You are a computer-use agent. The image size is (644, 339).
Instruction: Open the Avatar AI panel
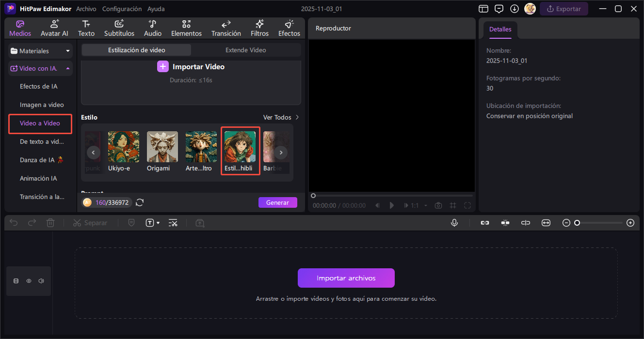tap(54, 28)
